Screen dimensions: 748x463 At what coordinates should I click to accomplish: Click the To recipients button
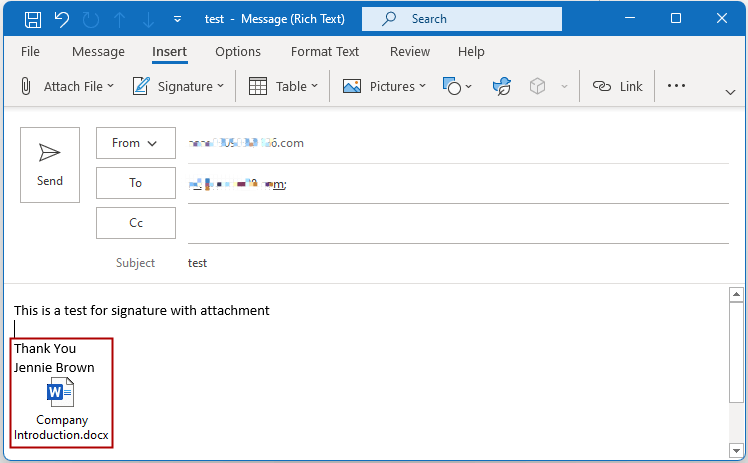click(135, 183)
